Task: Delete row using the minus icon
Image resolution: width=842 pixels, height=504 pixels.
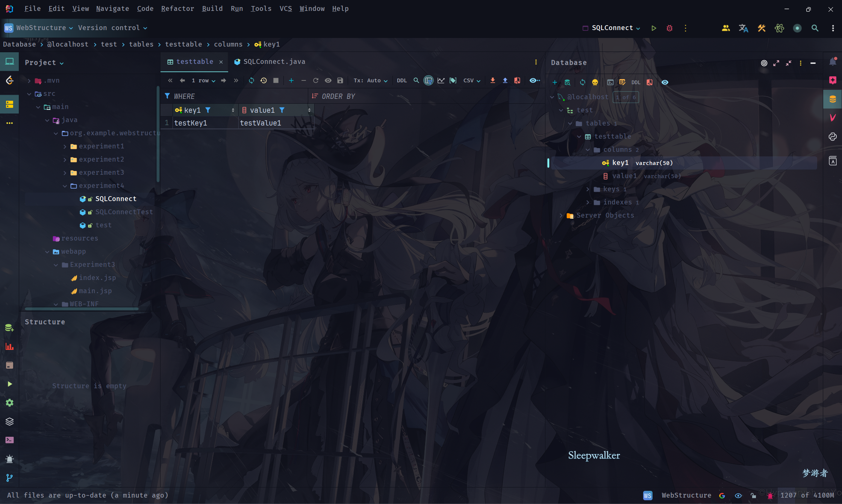Action: coord(304,80)
